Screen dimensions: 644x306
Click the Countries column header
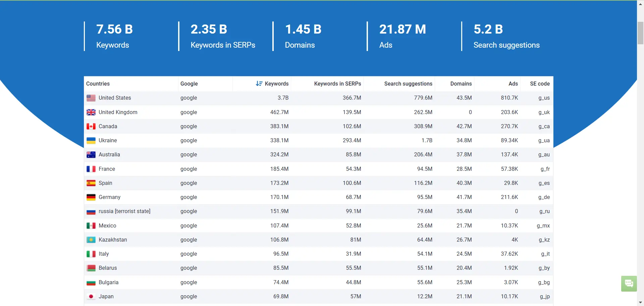tap(98, 84)
